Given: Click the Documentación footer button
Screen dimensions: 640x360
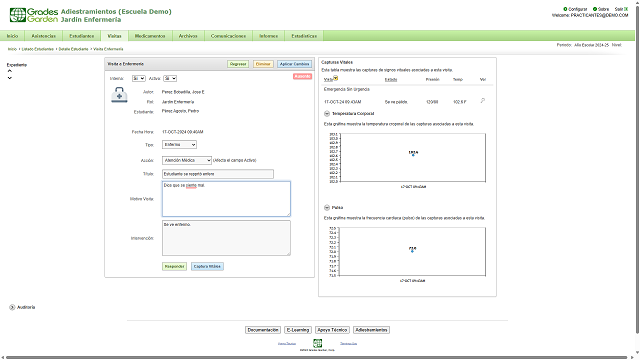Looking at the screenshot, I should 263,330.
